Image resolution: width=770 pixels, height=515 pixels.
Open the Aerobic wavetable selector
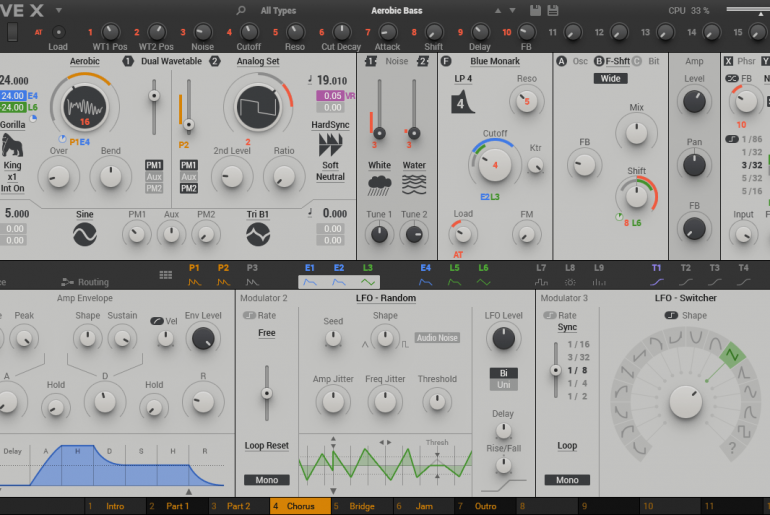pyautogui.click(x=84, y=61)
